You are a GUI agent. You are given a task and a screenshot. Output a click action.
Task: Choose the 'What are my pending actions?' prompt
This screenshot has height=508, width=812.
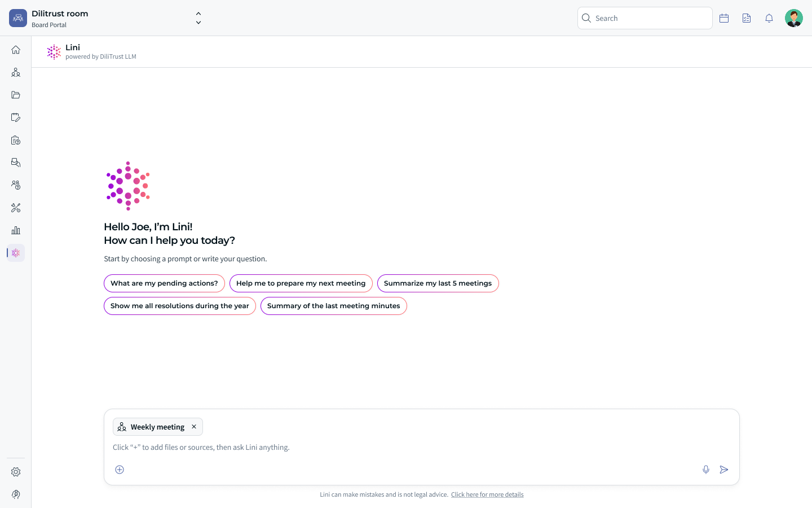click(164, 283)
